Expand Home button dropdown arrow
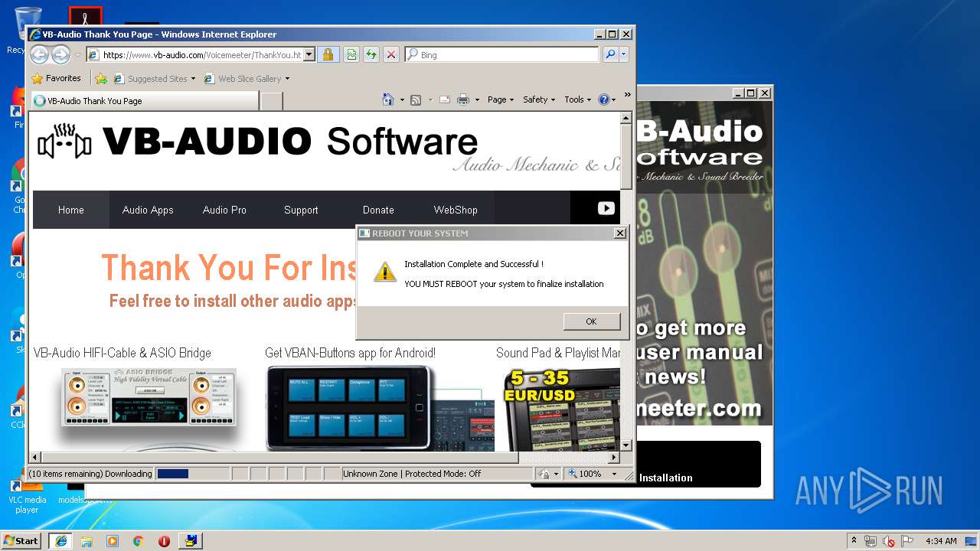 pyautogui.click(x=401, y=100)
